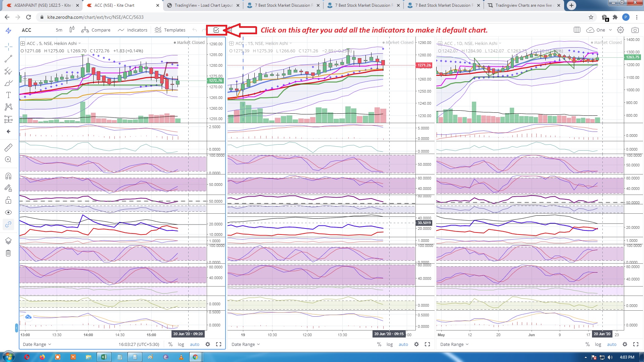This screenshot has width=644, height=362.
Task: Click the back arrow in the drawing sidebar
Action: click(x=8, y=132)
